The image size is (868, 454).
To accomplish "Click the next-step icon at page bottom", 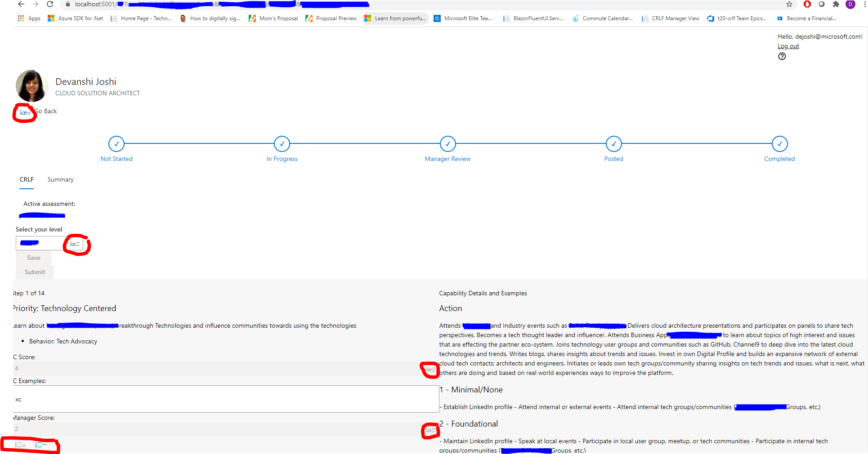I will click(x=39, y=445).
